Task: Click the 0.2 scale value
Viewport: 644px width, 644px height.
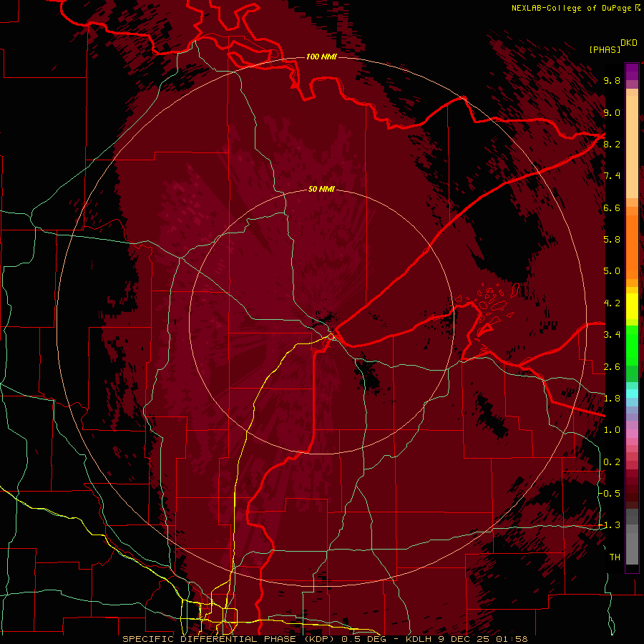Action: (x=612, y=462)
